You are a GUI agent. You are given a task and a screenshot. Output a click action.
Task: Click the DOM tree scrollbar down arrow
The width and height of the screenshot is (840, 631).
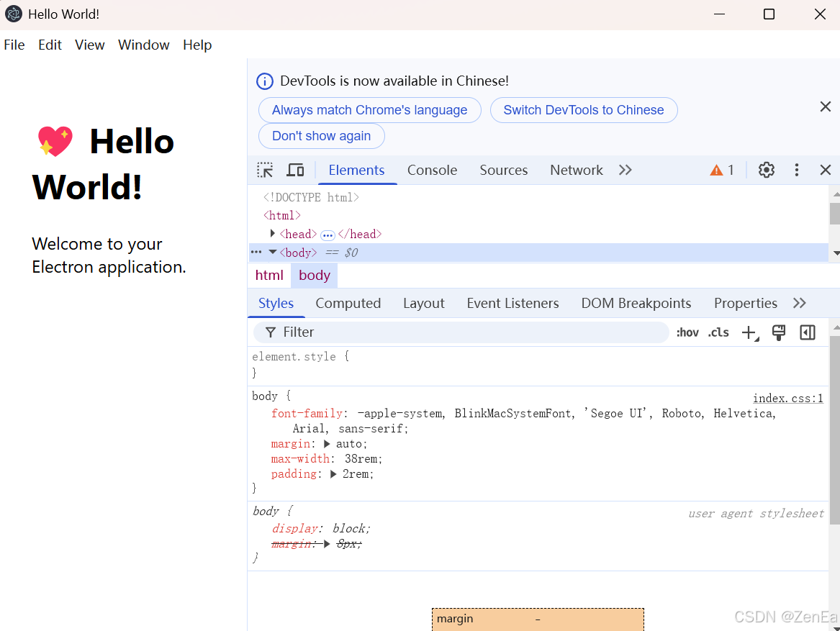(835, 253)
